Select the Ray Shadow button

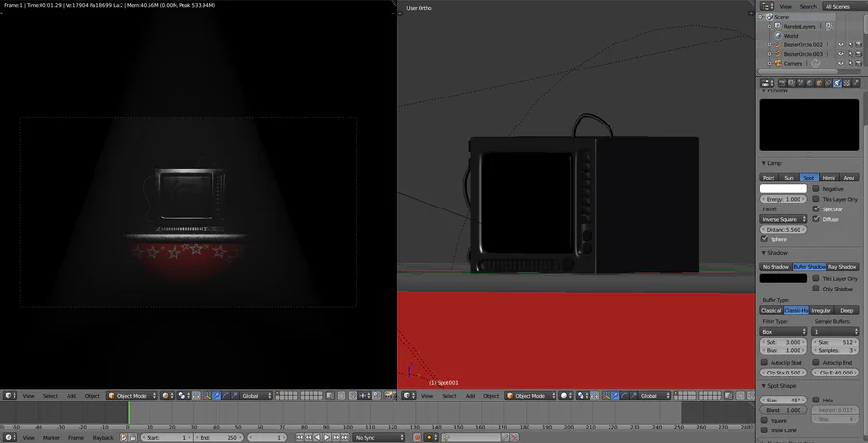843,267
